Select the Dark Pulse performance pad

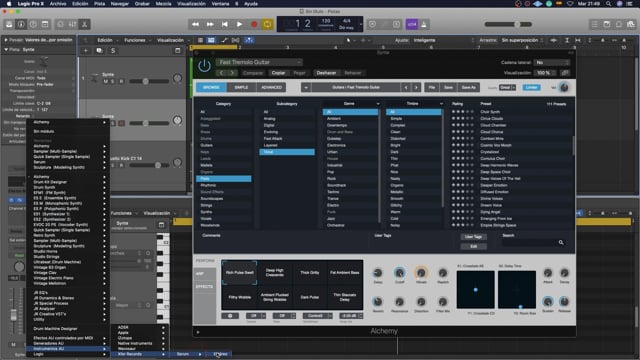pyautogui.click(x=310, y=297)
